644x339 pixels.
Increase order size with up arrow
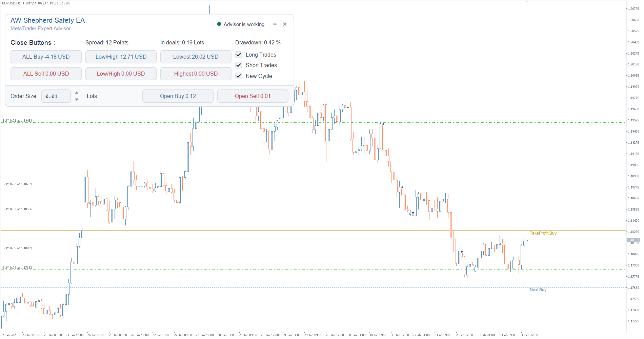click(77, 93)
